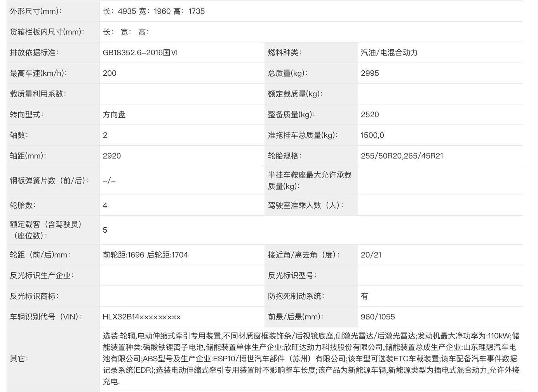Select the value GB18352.6-2016国VI
538x392 pixels.
140,52
